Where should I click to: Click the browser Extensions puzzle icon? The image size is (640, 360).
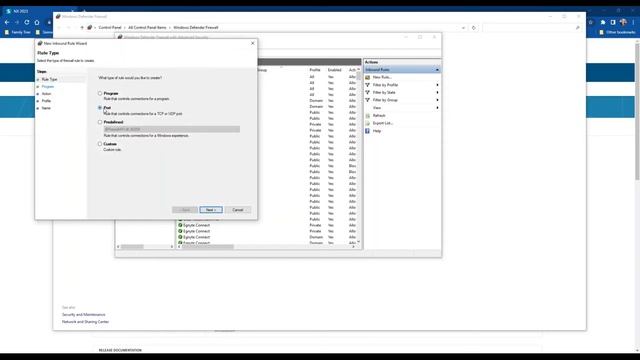602,22
